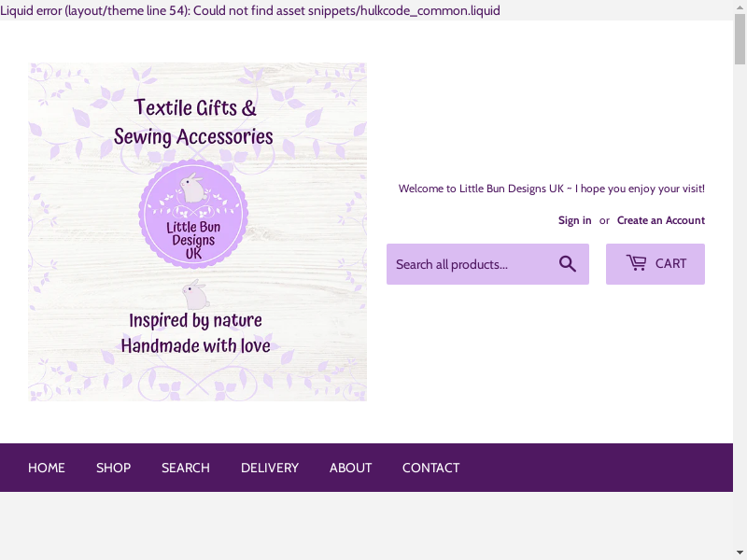747x560 pixels.
Task: Open the HOME navigation item
Action: [47, 468]
